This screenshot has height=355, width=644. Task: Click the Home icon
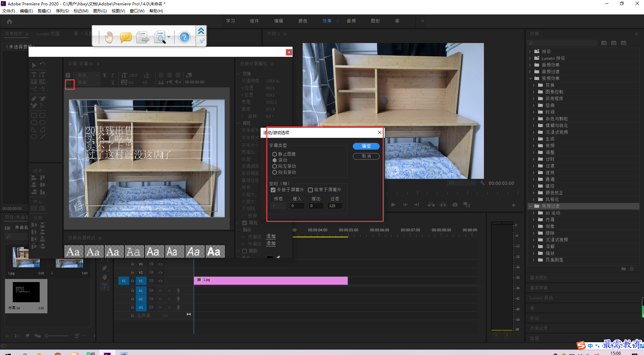9,22
